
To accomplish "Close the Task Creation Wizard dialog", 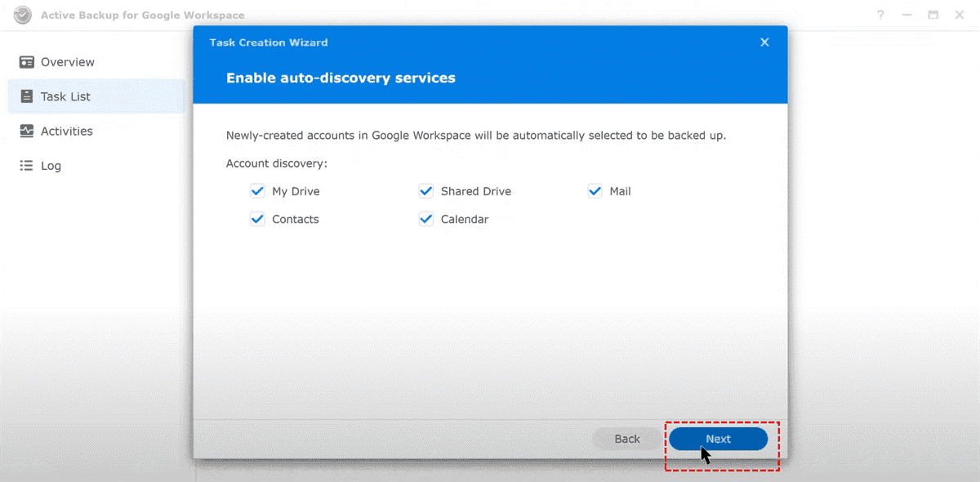I will click(x=764, y=42).
